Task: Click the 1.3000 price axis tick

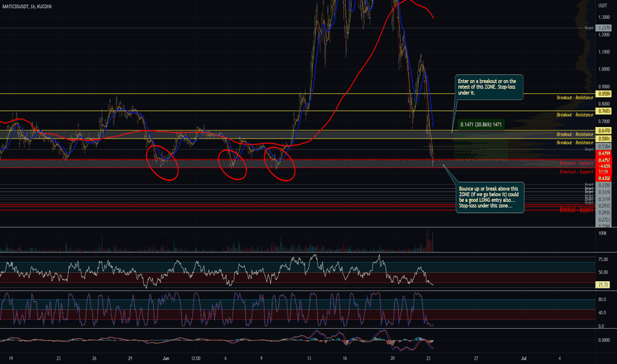Action: tap(604, 17)
